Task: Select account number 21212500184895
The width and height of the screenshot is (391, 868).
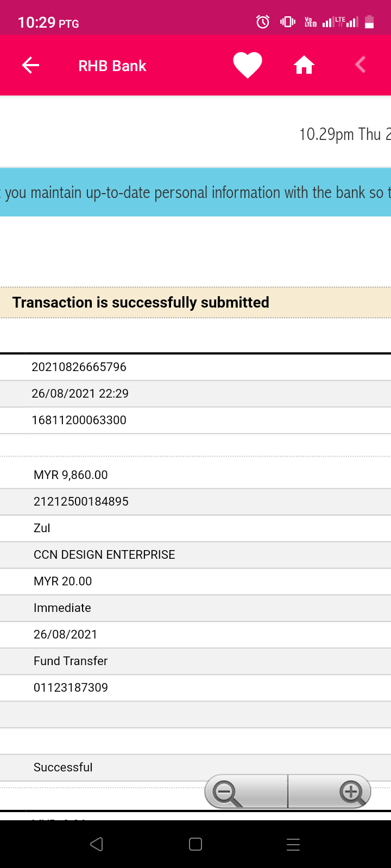Action: click(x=81, y=501)
